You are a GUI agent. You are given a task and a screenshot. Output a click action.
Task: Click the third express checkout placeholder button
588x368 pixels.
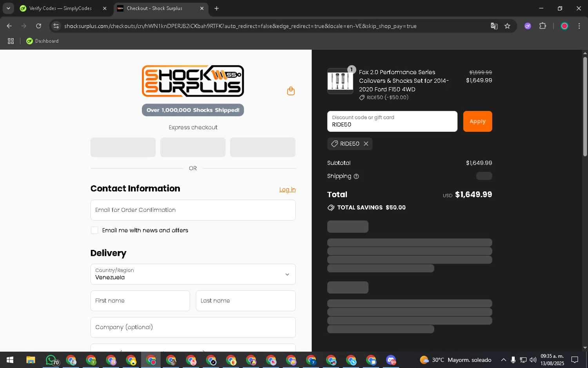click(x=263, y=147)
